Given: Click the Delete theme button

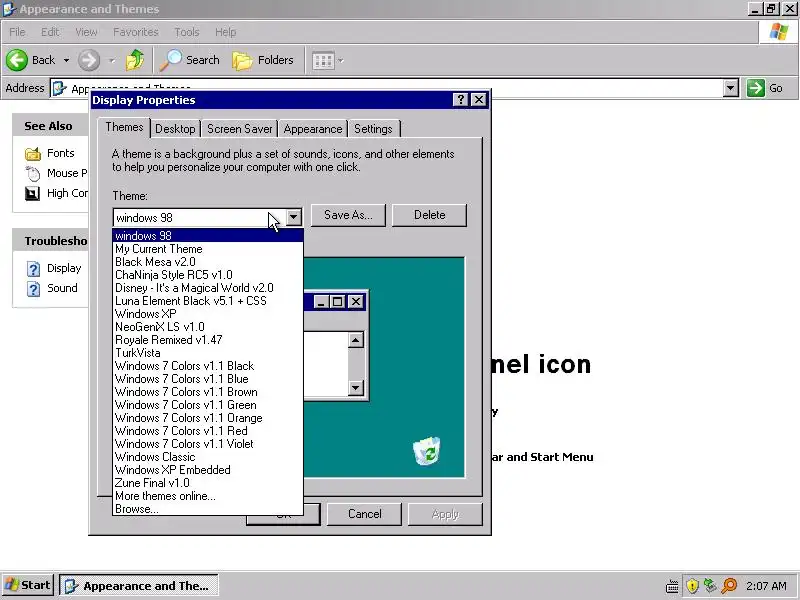Looking at the screenshot, I should (x=429, y=215).
